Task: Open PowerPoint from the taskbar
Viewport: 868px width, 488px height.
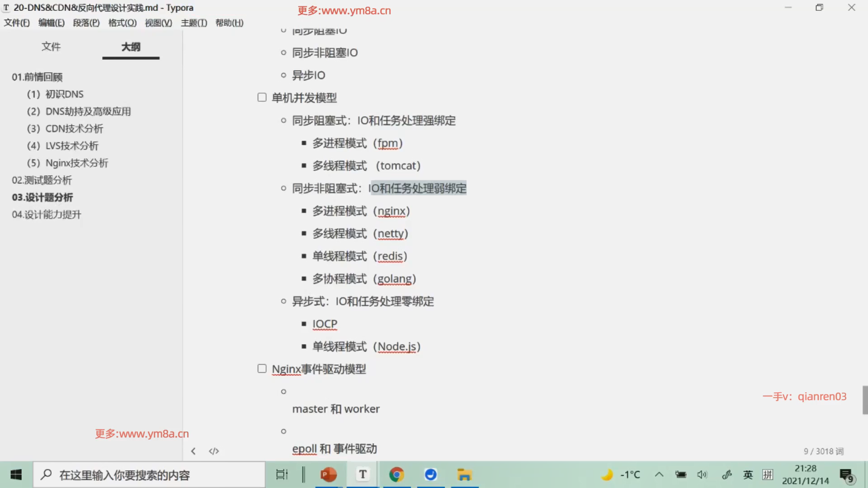Action: (329, 474)
